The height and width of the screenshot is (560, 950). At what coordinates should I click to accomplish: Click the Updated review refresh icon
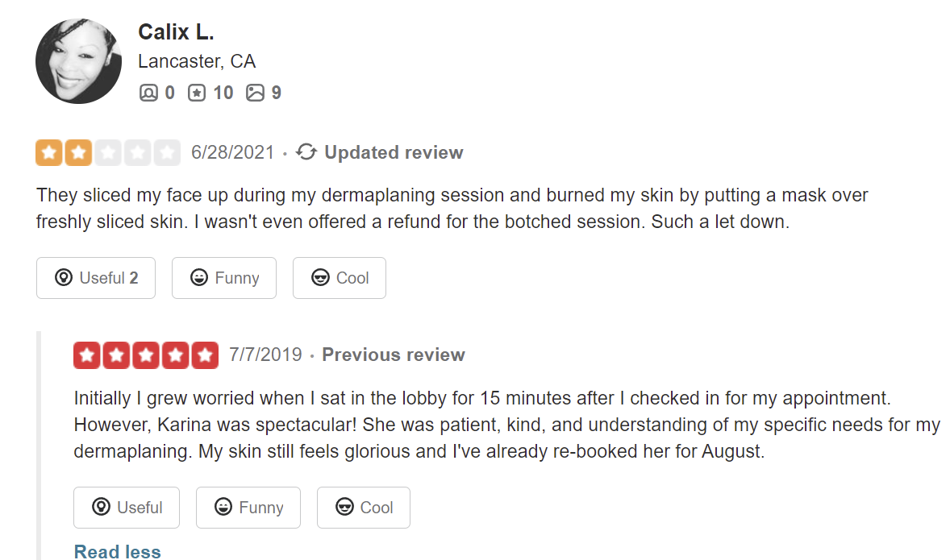(306, 152)
